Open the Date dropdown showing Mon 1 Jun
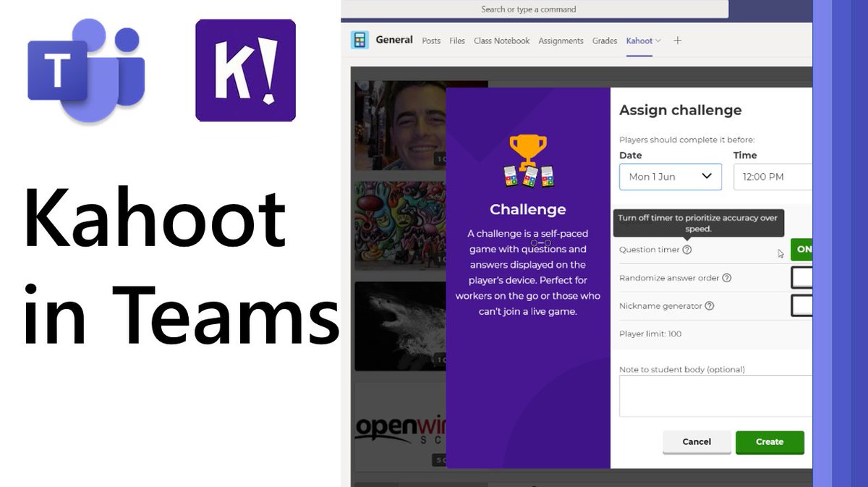The image size is (868, 487). click(x=671, y=177)
